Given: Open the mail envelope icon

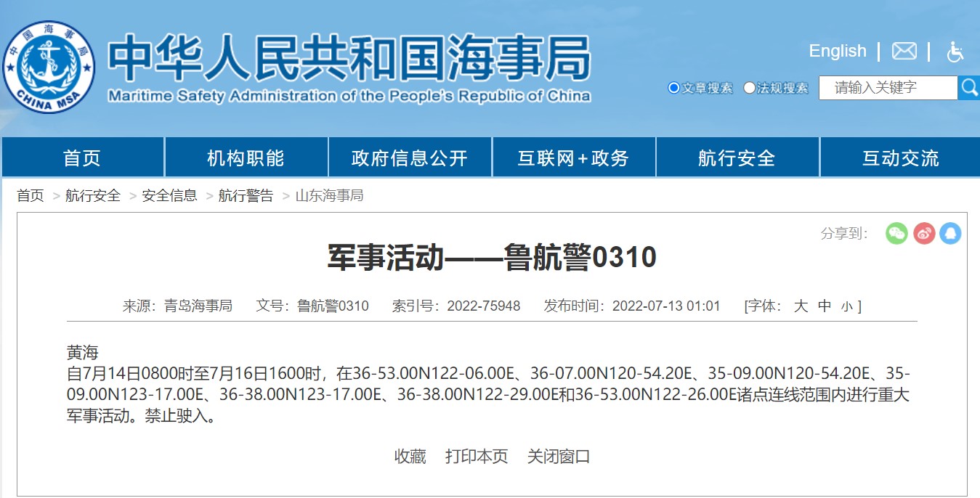Looking at the screenshot, I should (x=904, y=51).
